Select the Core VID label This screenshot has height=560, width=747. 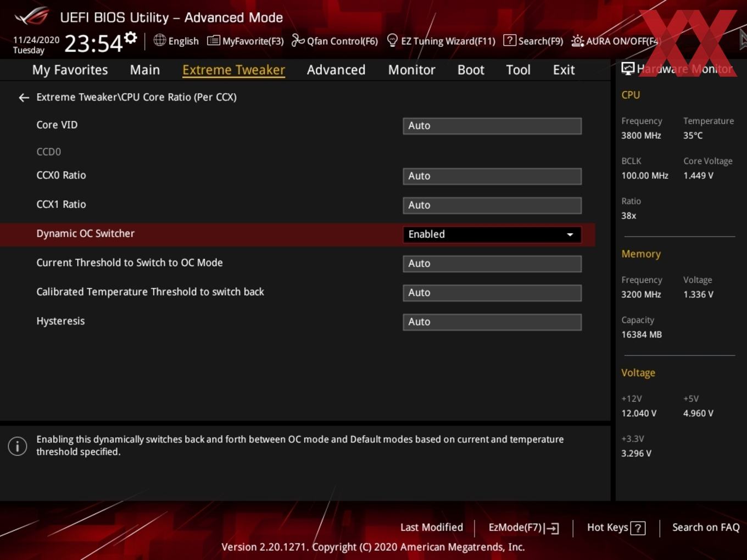[57, 125]
